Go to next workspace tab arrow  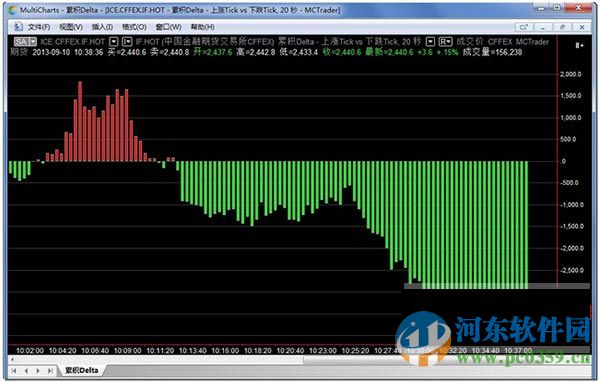click(x=38, y=371)
